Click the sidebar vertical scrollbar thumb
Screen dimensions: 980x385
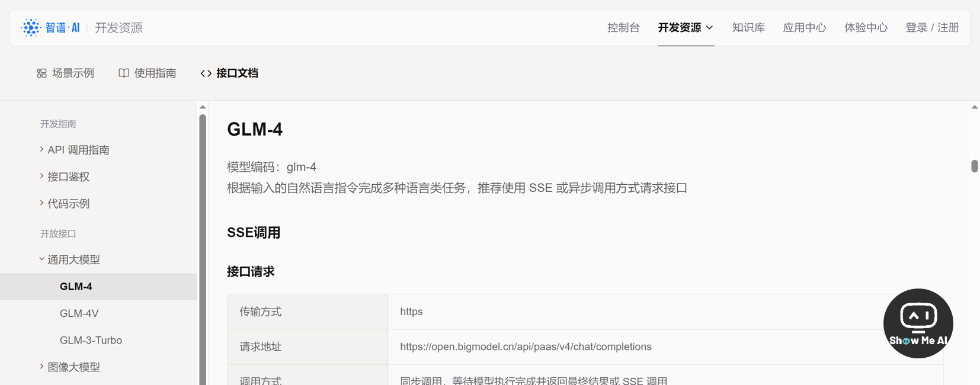point(203,249)
